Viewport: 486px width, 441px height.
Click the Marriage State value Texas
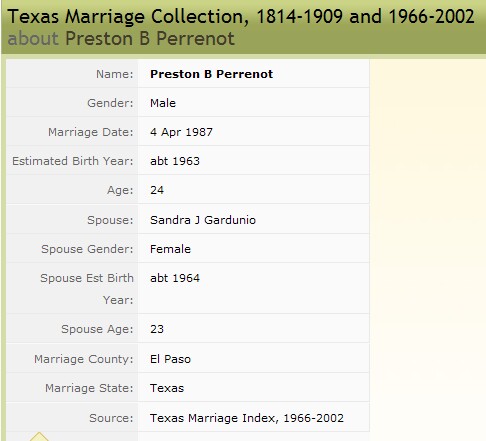pyautogui.click(x=167, y=388)
